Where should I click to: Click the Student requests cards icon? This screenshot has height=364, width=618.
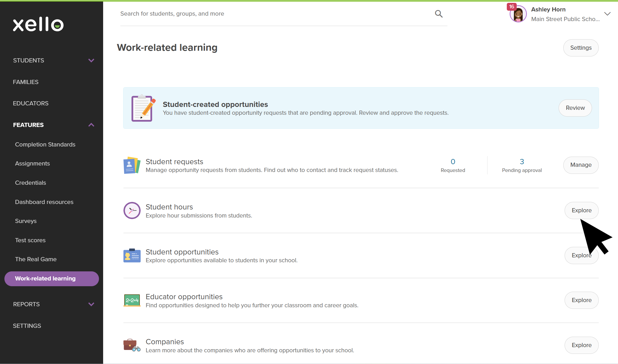(132, 165)
